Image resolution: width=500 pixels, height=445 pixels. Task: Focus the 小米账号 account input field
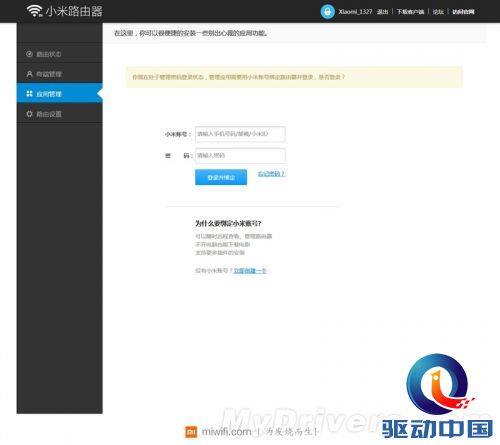click(240, 134)
